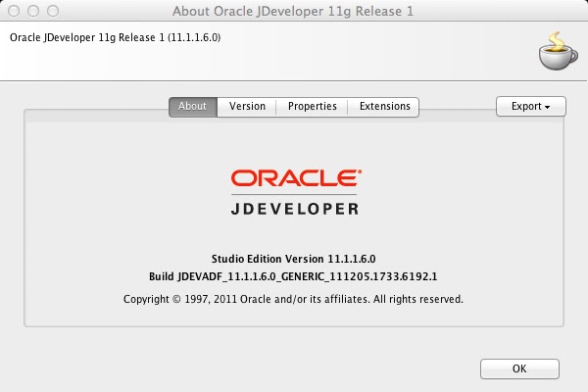This screenshot has width=588, height=392.
Task: Click the Oracle JDeveloper logo
Action: tap(296, 192)
